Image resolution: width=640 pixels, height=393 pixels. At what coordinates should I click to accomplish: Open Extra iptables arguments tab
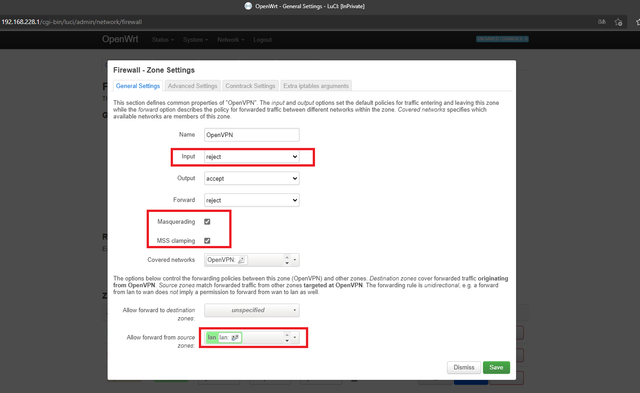point(316,86)
